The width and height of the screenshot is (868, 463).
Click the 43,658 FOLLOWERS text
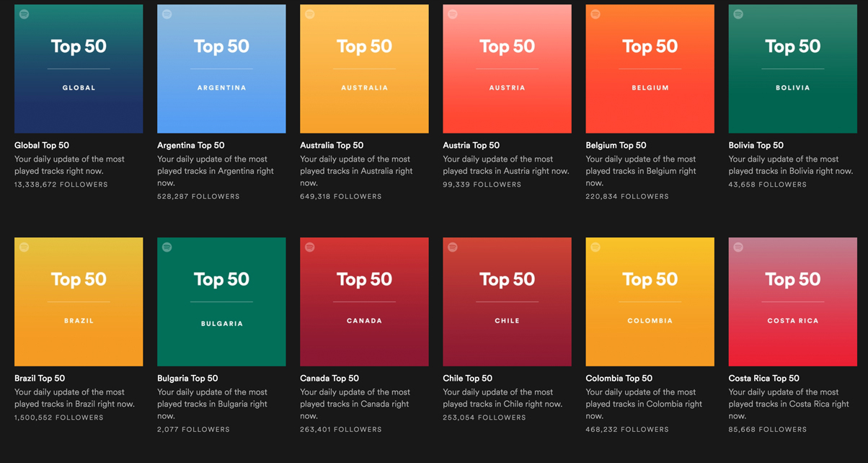(767, 185)
